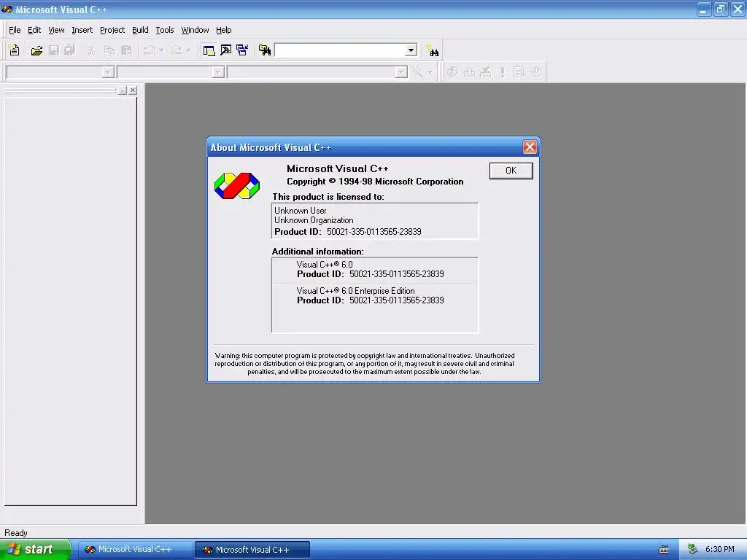Click the keyboard icon in system tray
The height and width of the screenshot is (560, 747).
click(x=664, y=550)
